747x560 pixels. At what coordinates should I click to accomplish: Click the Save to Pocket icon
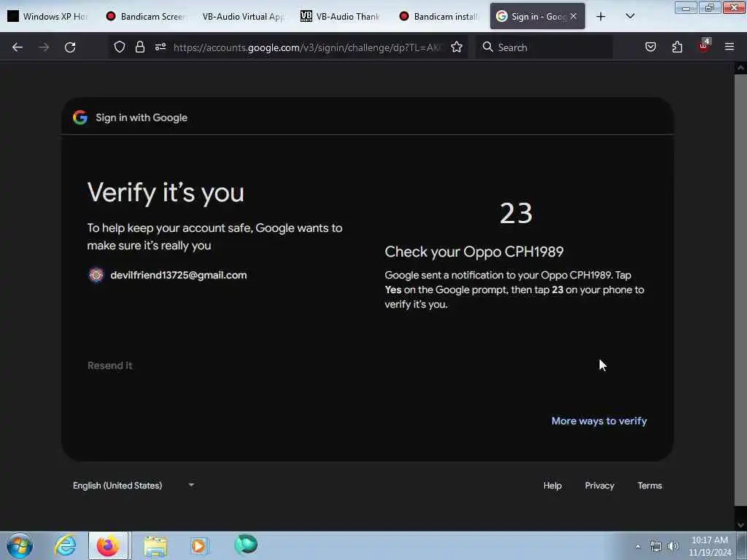(650, 47)
